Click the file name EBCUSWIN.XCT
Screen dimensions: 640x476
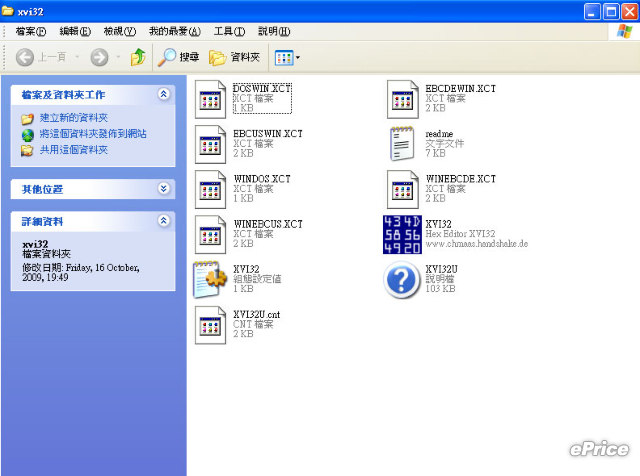tap(268, 133)
